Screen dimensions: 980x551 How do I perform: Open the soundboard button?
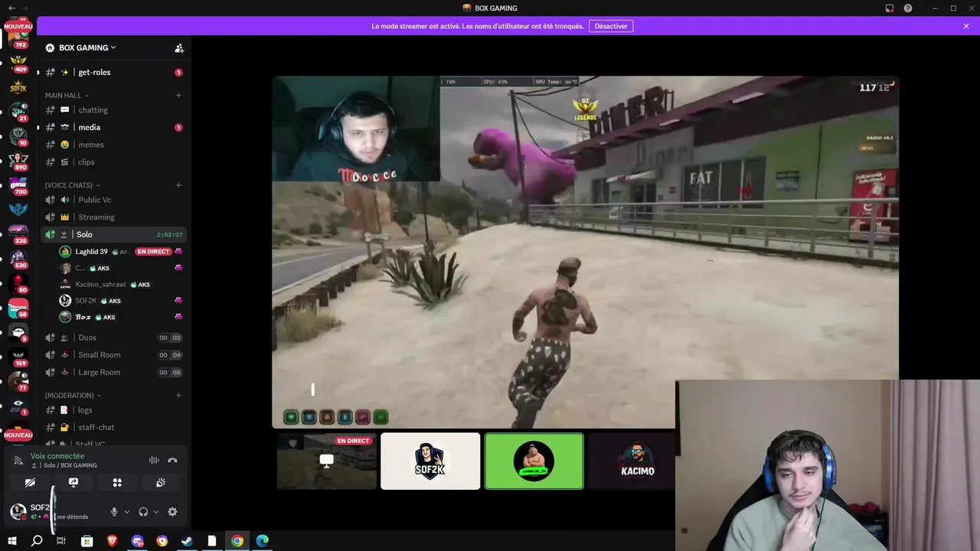pyautogui.click(x=161, y=482)
